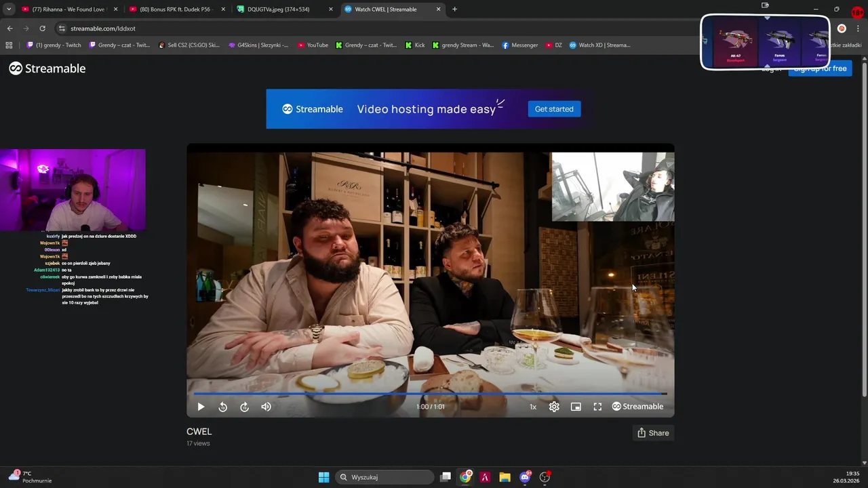Screen dimensions: 868x488
Task: Enter fullscreen video mode
Action: 597,407
